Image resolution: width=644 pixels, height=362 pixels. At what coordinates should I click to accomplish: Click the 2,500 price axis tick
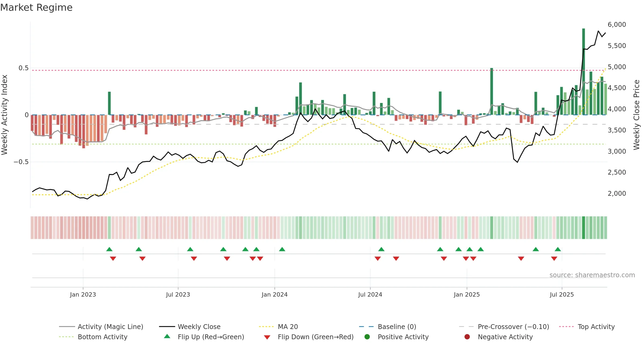pos(617,172)
